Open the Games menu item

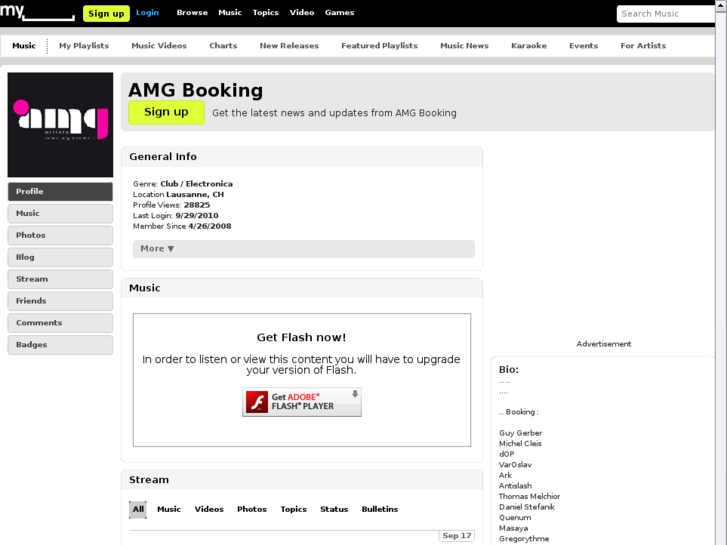[339, 13]
